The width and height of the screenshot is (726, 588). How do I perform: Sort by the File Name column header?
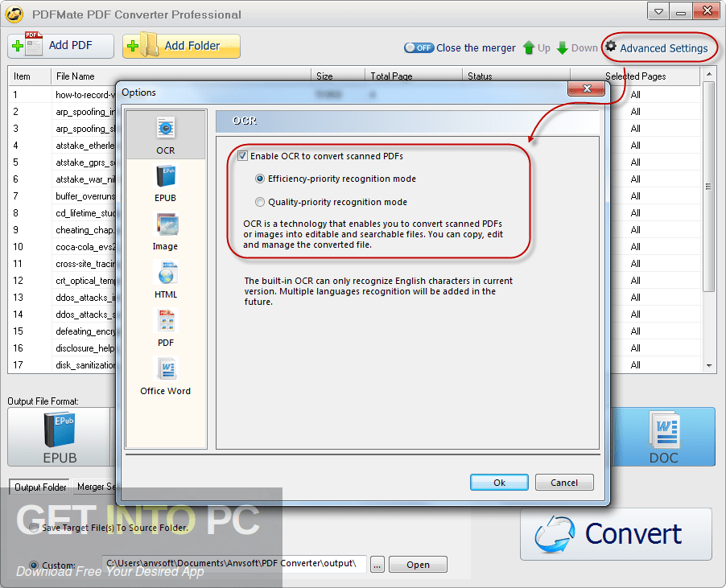coord(180,76)
